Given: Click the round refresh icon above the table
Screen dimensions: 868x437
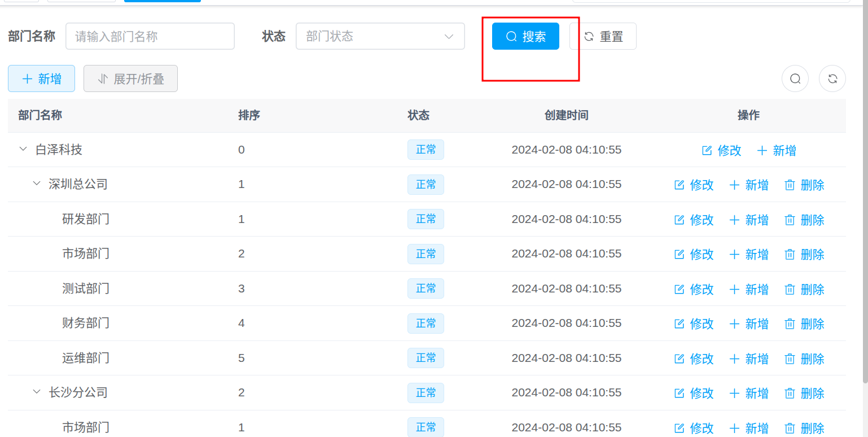Looking at the screenshot, I should (832, 79).
